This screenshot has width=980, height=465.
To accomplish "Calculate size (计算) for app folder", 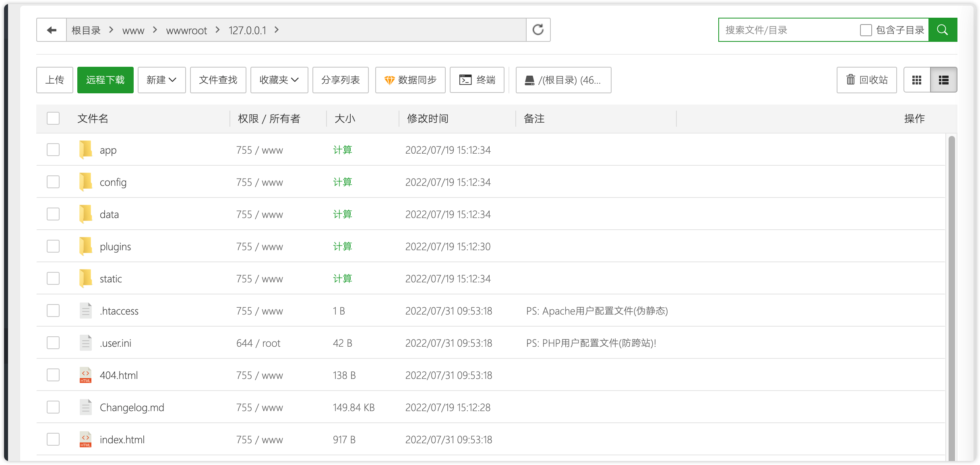I will [x=343, y=150].
